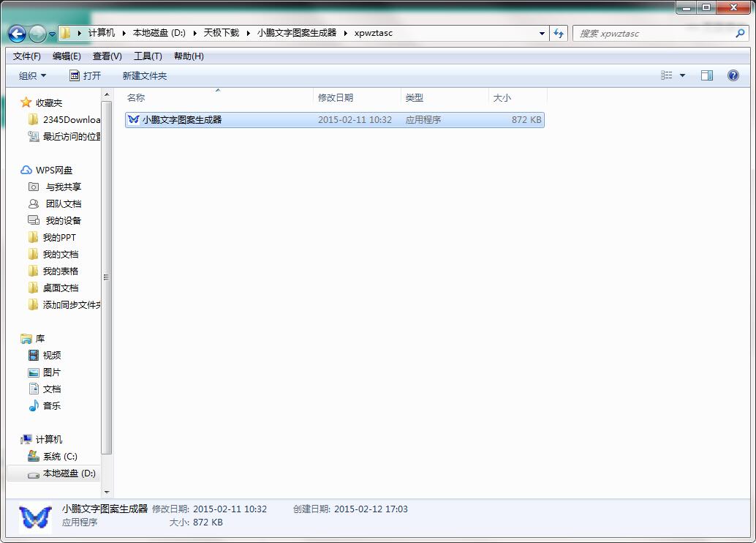Open the 图片 library in sidebar

click(x=50, y=372)
